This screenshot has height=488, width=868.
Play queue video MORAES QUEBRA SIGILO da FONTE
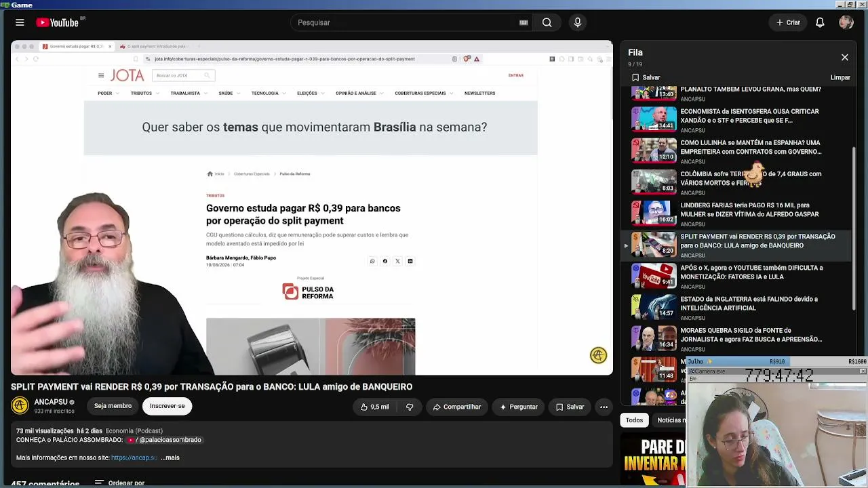click(x=737, y=338)
